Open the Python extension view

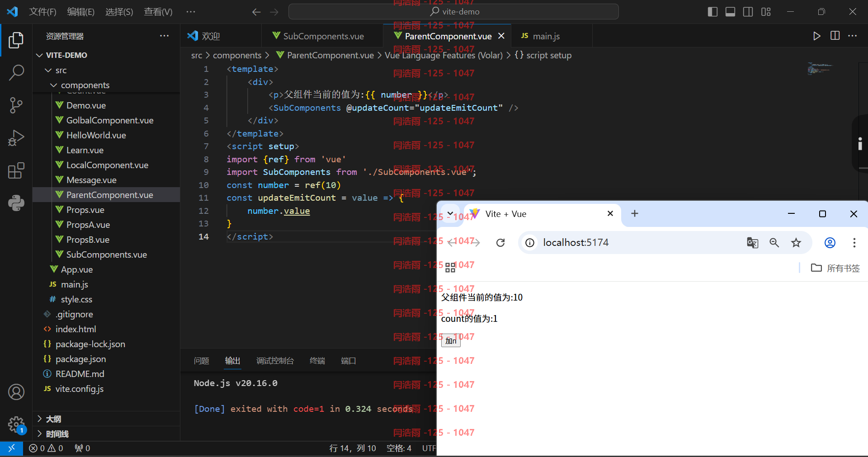click(x=16, y=203)
